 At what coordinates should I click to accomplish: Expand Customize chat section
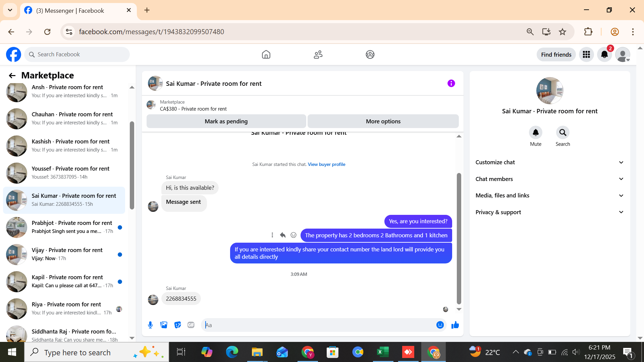click(549, 162)
